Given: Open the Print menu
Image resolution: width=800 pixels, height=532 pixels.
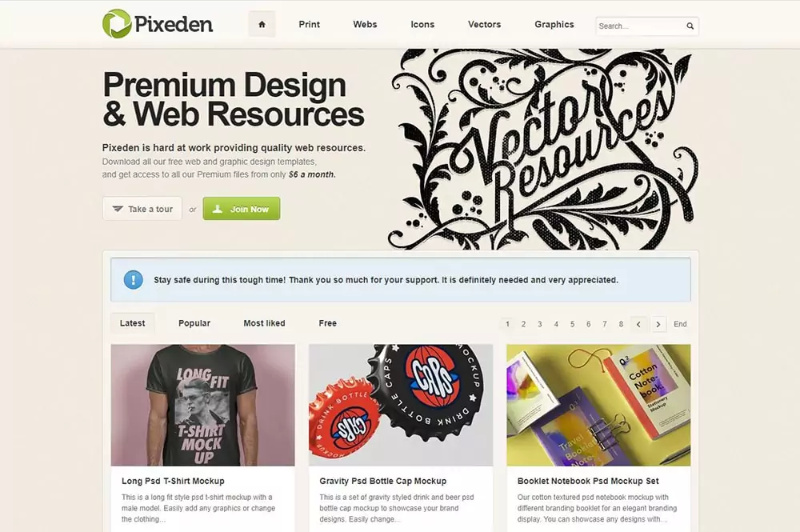Looking at the screenshot, I should pos(309,25).
